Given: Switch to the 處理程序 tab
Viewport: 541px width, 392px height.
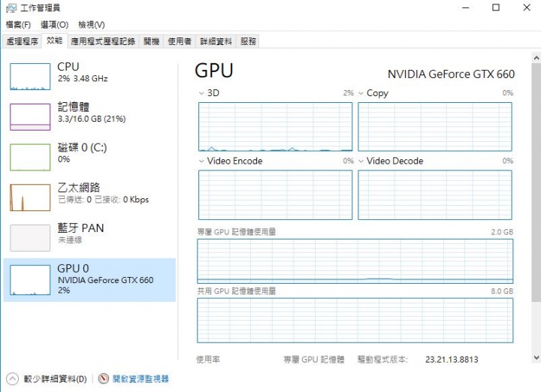Looking at the screenshot, I should point(22,41).
